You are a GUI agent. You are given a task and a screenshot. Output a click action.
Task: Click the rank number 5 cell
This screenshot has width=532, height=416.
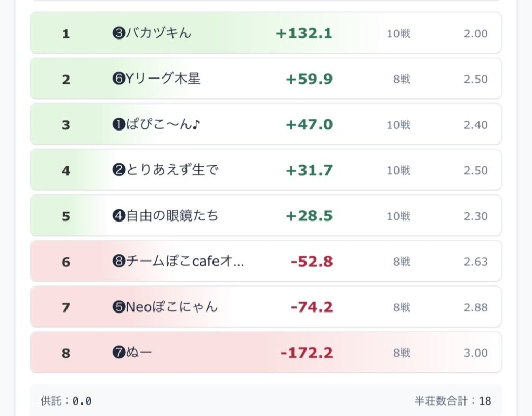pyautogui.click(x=66, y=216)
